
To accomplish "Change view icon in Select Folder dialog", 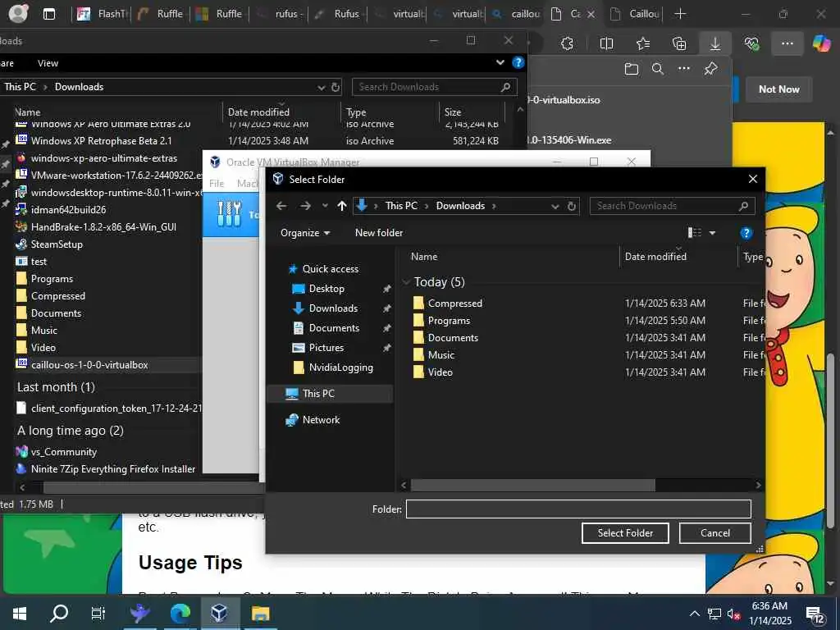I will (694, 232).
